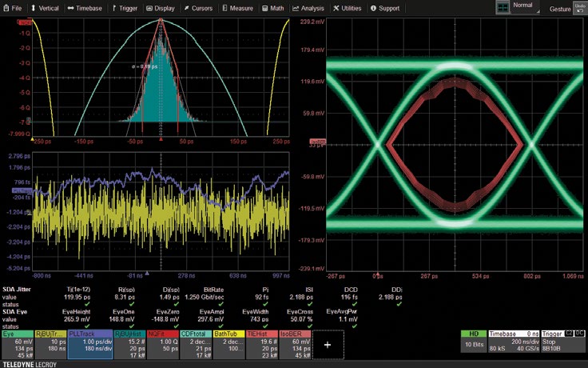
Task: Click the plus button to add a trace
Action: [328, 343]
